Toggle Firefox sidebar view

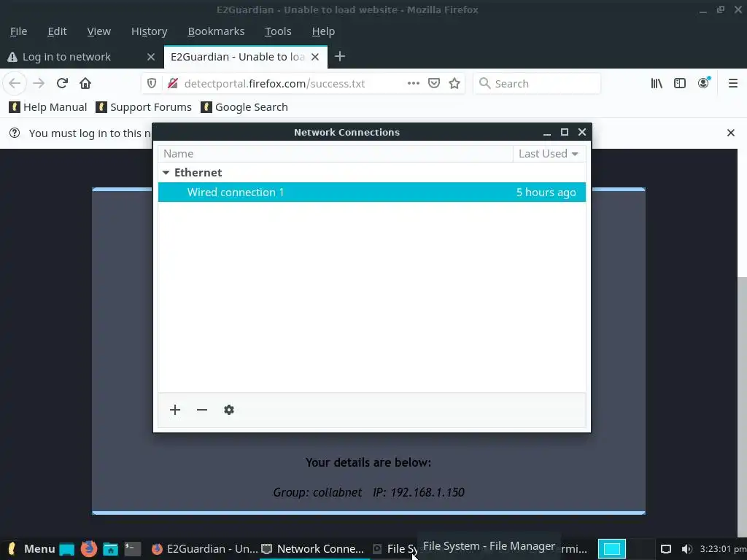(680, 83)
